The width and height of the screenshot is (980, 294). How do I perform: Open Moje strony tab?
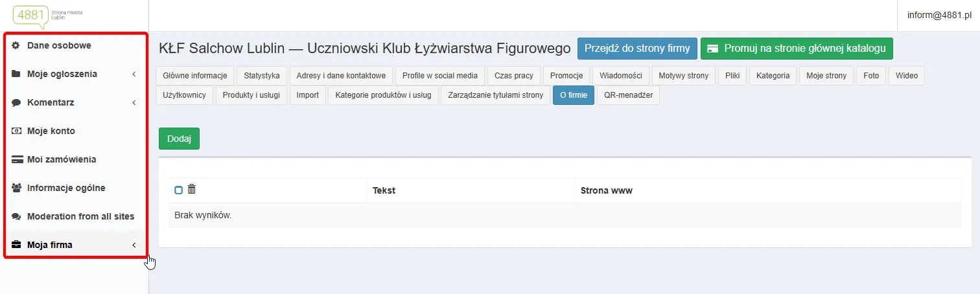point(826,76)
